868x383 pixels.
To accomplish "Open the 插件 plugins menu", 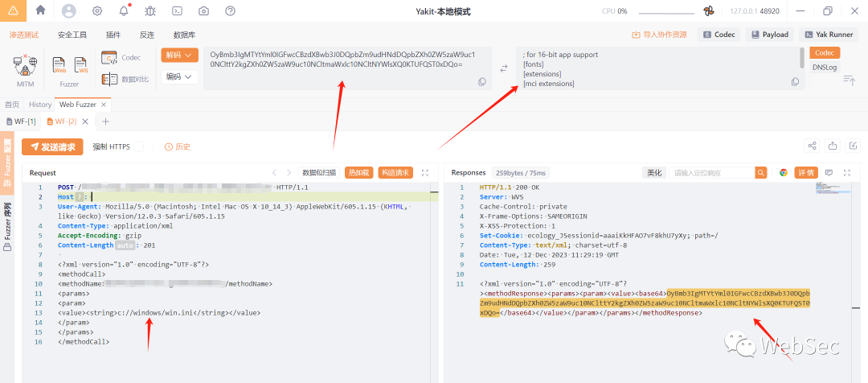I will 113,35.
